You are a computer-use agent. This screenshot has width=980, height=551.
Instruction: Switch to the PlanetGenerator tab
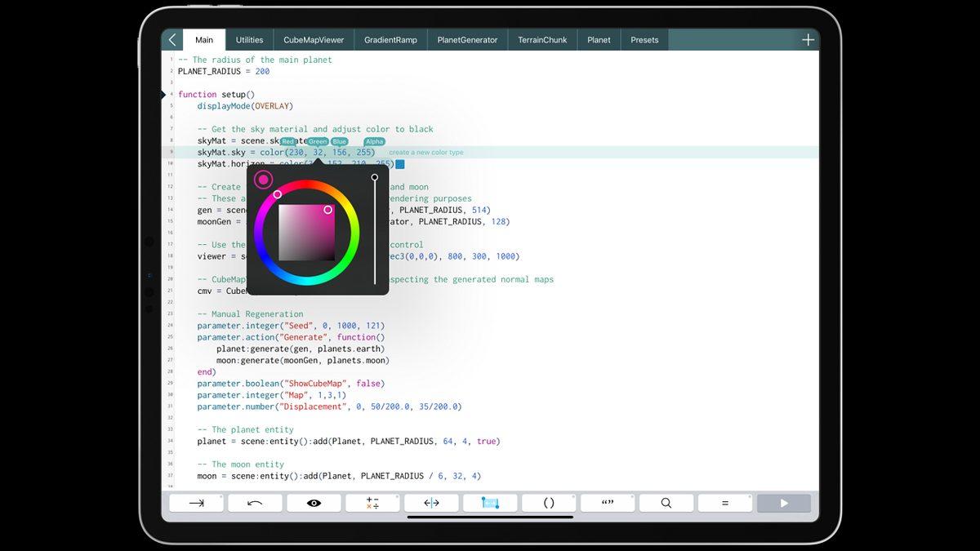467,40
